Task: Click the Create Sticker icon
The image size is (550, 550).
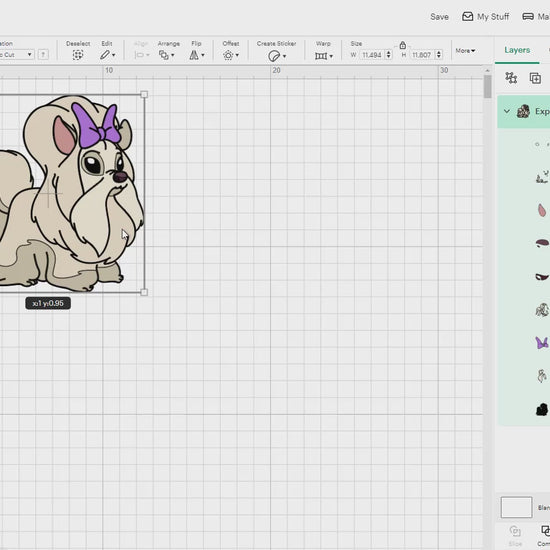Action: click(274, 56)
